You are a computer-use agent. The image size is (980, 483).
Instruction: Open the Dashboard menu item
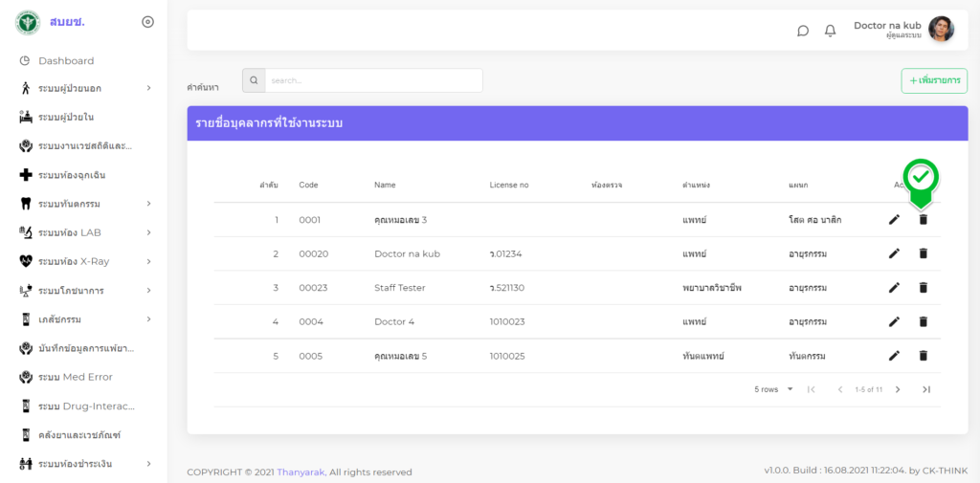[65, 60]
